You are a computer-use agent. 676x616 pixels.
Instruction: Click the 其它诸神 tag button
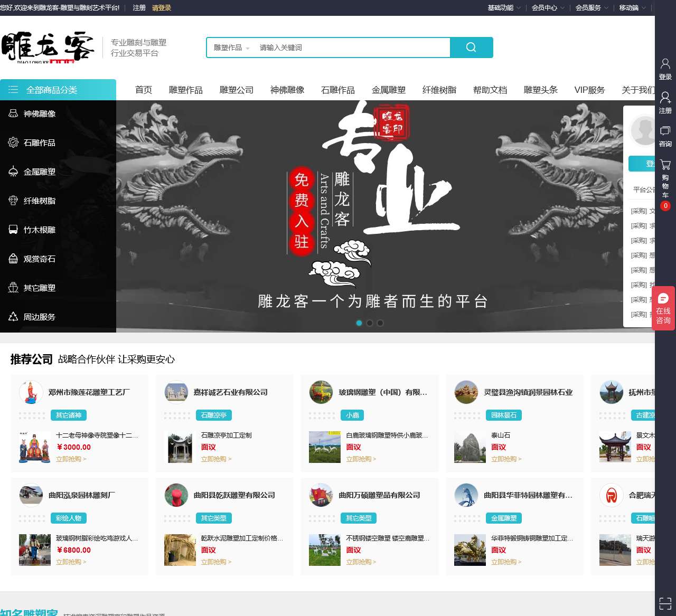(x=69, y=415)
